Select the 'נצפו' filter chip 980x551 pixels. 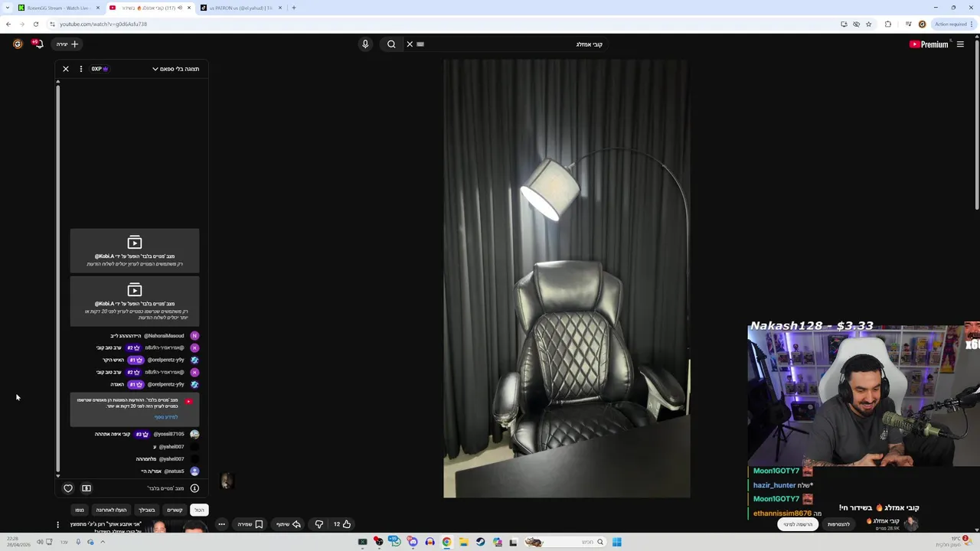click(80, 510)
